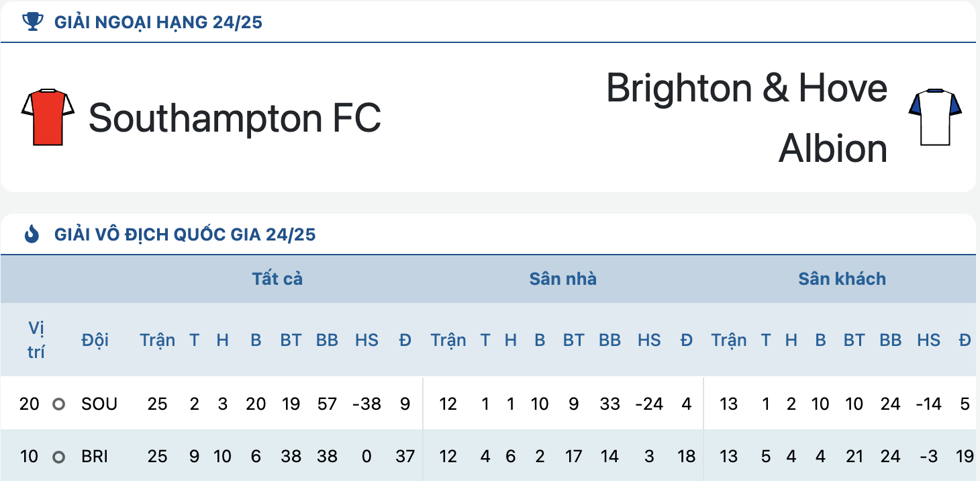This screenshot has width=980, height=481.
Task: Open the Southampton FC team name
Action: pyautogui.click(x=235, y=118)
